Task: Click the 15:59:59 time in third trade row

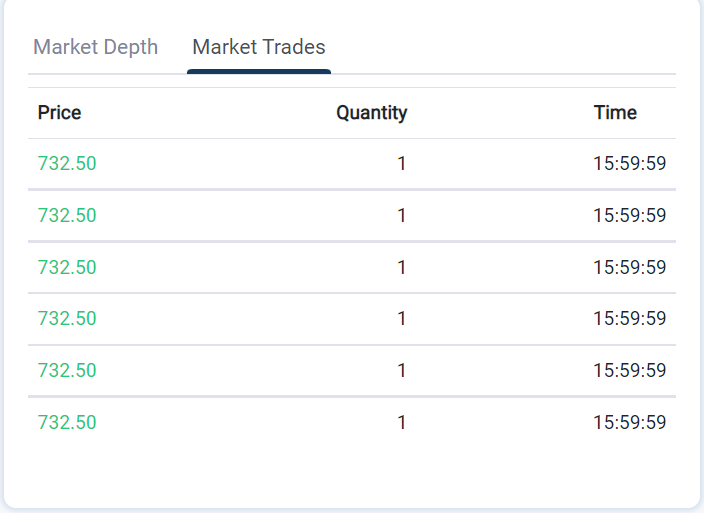Action: point(629,268)
